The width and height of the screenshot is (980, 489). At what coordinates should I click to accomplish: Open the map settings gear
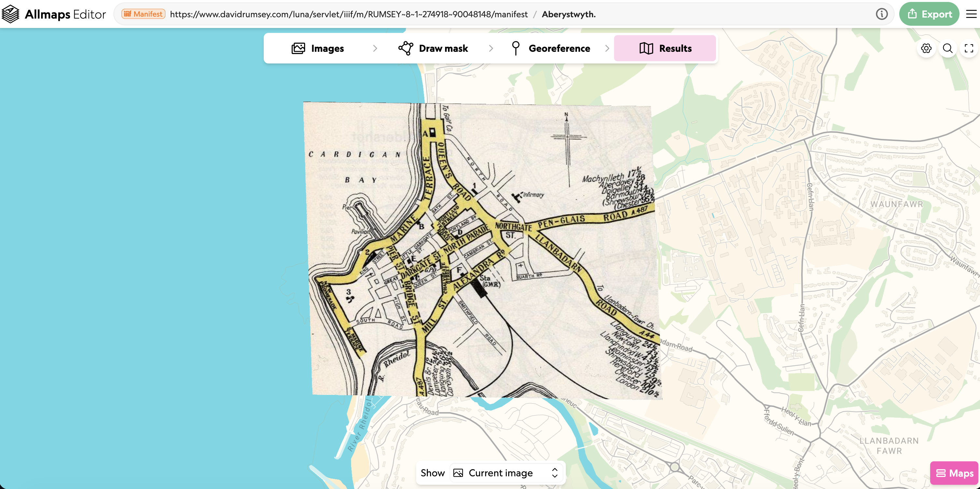pos(926,48)
